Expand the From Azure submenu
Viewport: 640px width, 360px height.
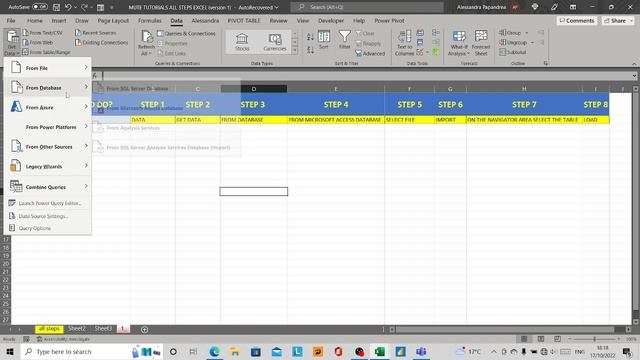48,107
